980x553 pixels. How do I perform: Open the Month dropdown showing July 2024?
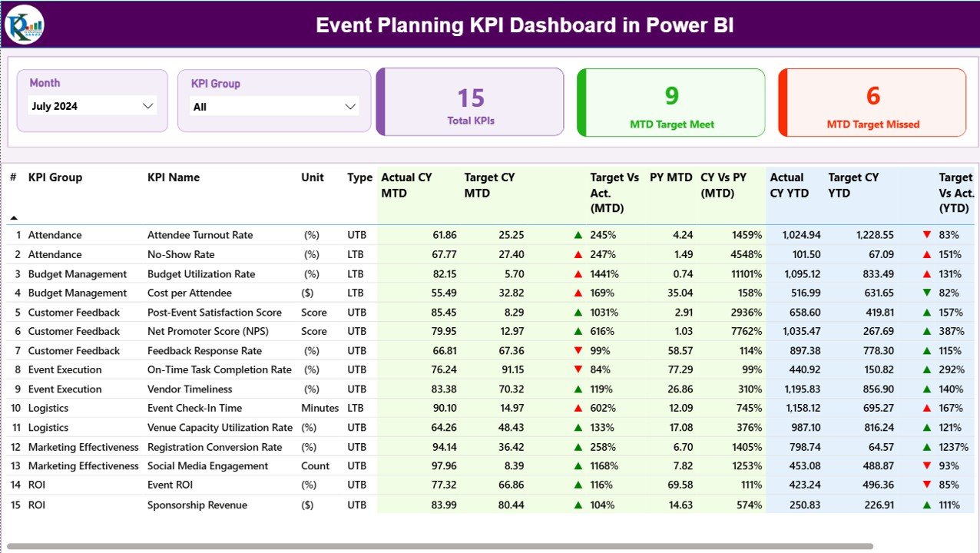pos(92,106)
